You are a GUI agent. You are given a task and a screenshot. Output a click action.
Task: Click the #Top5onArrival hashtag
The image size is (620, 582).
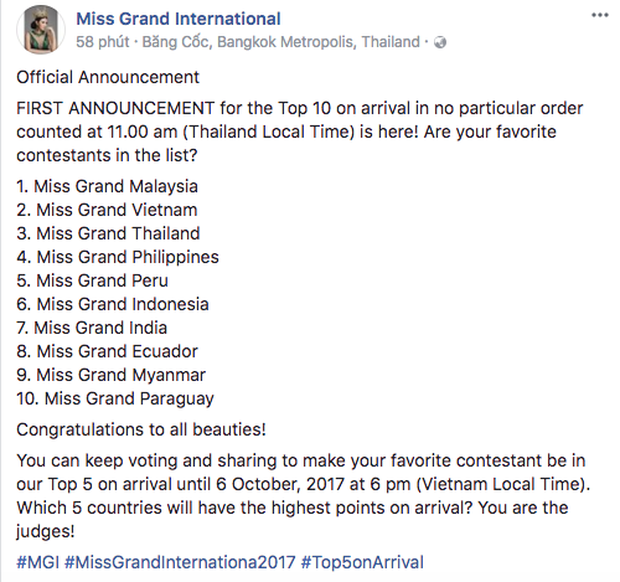tap(354, 562)
